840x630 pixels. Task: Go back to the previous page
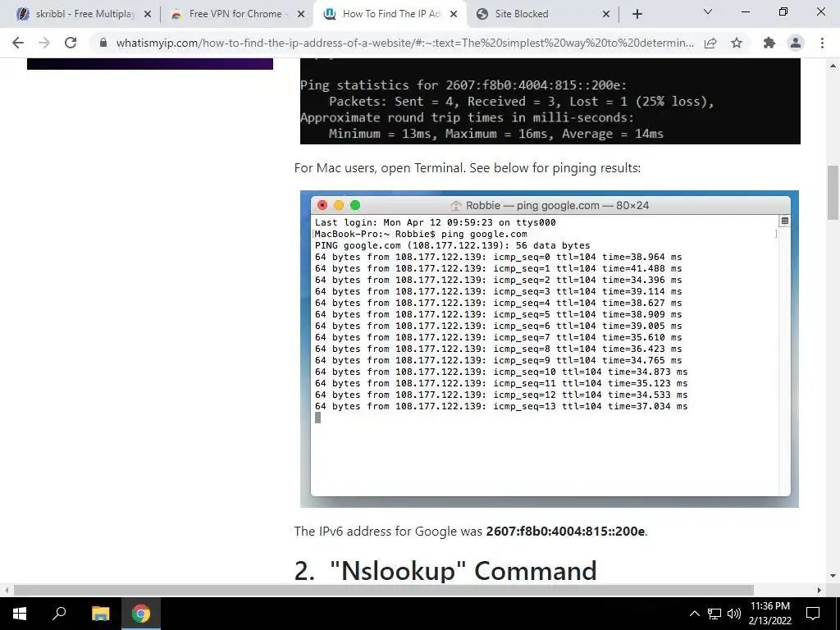point(18,43)
